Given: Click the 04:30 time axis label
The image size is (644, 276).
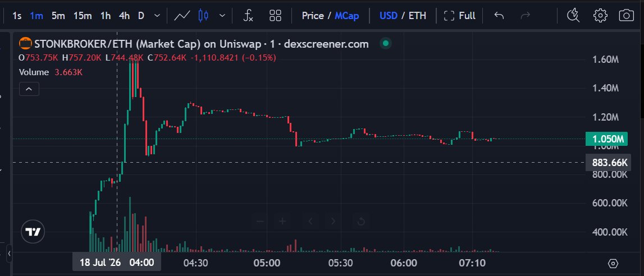Looking at the screenshot, I should [195, 263].
